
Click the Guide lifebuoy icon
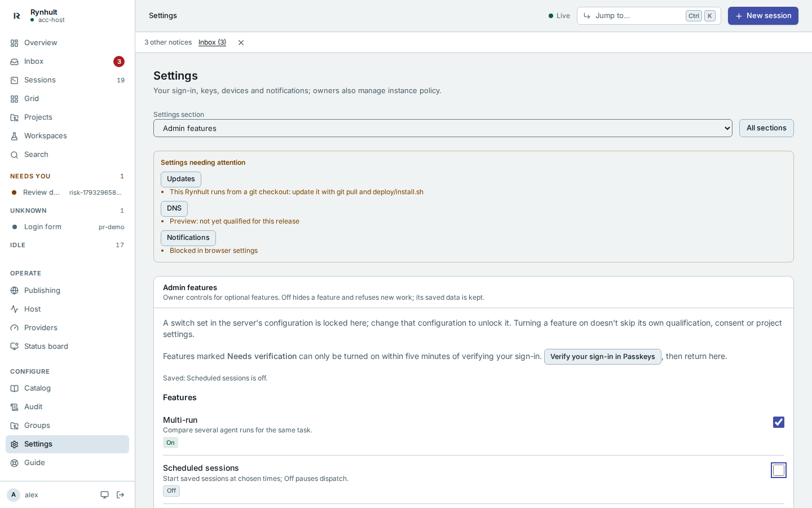pos(15,463)
